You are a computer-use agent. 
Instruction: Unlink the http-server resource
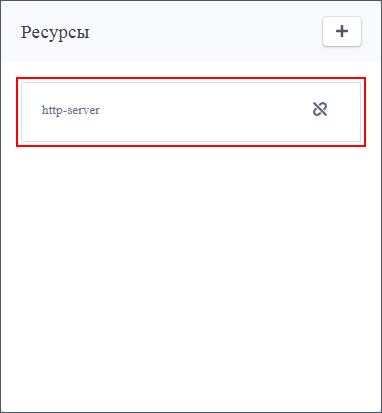(320, 109)
